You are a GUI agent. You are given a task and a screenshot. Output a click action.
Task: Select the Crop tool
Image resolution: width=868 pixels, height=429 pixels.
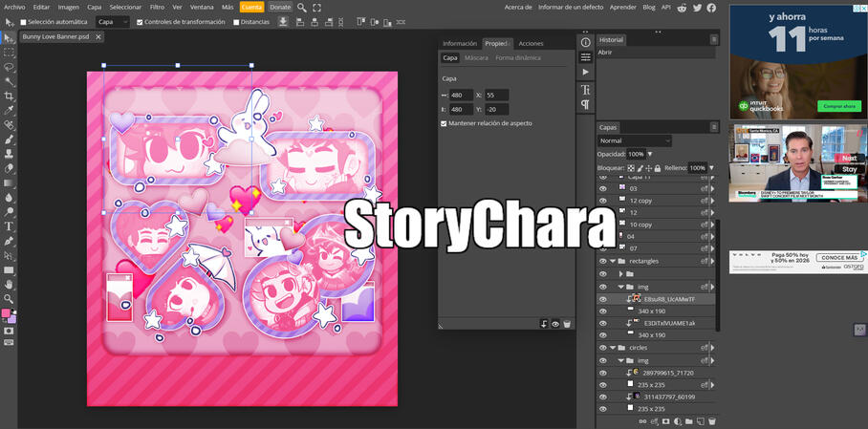point(9,96)
